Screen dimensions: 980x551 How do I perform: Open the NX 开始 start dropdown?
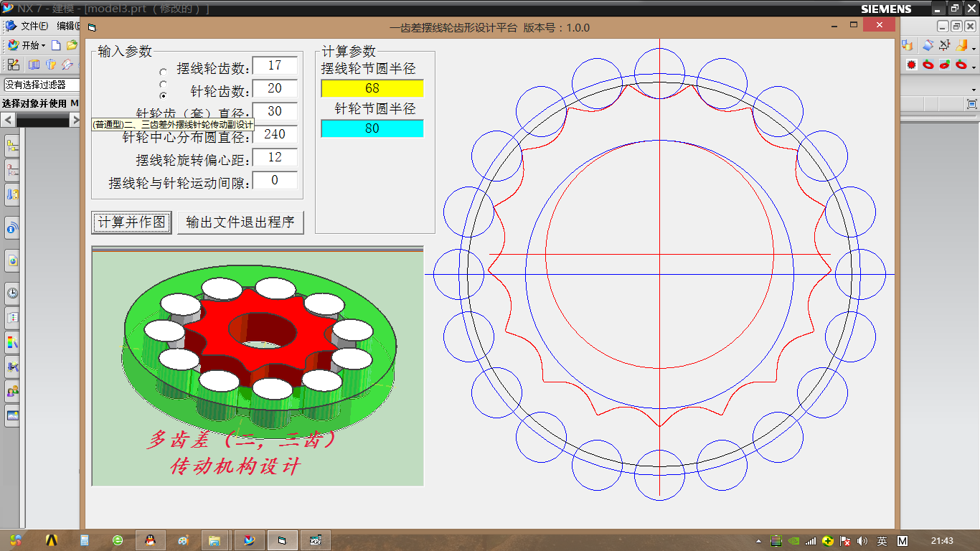pos(27,45)
